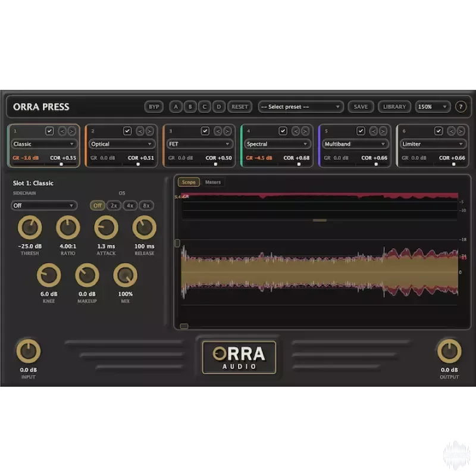Click next arrow in slot 6
The image size is (476, 476).
pos(461,131)
